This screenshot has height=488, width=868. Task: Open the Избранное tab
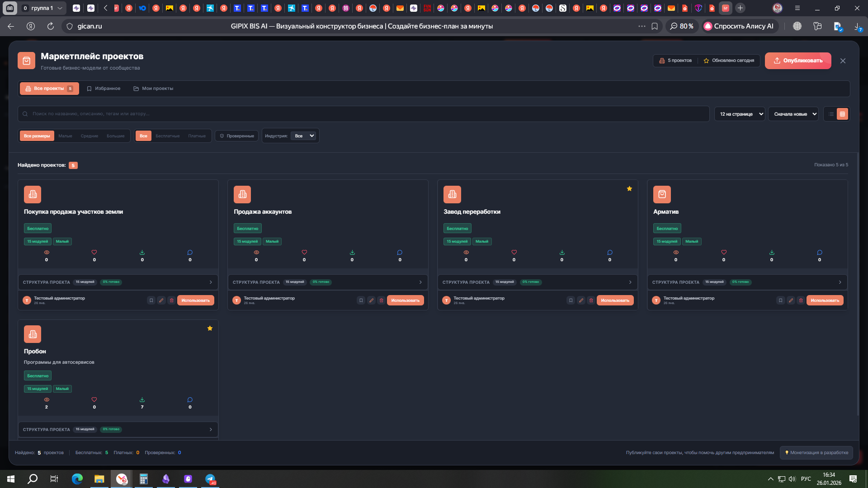104,89
